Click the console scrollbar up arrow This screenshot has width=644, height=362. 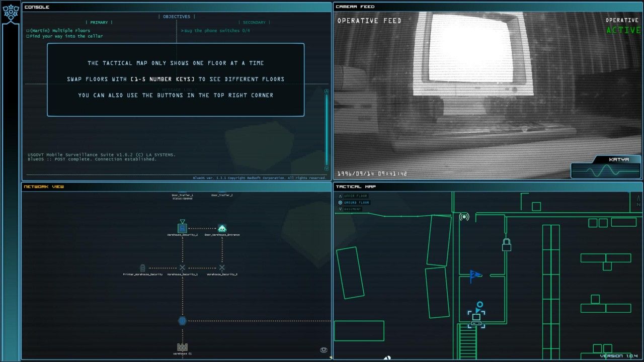326,91
